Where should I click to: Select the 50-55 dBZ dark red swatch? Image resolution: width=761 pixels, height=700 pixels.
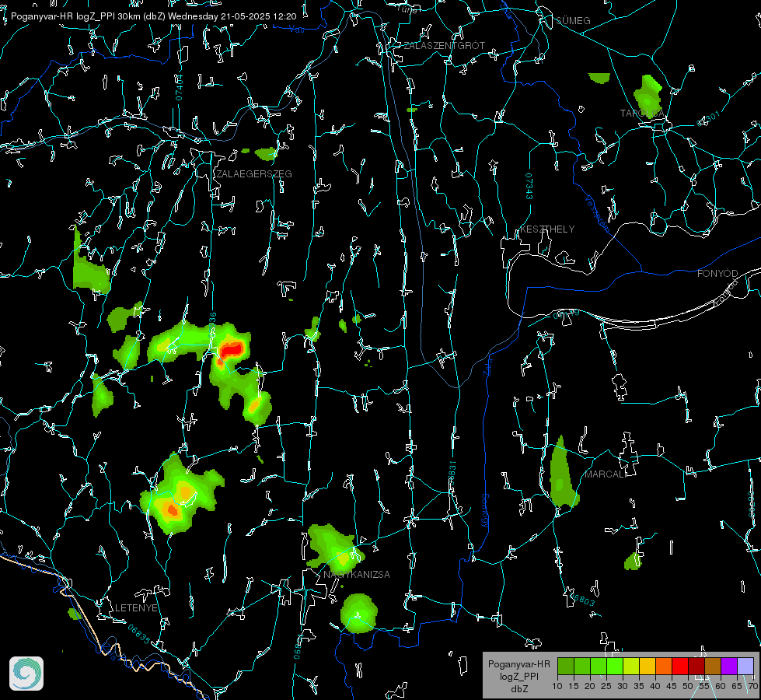(x=696, y=666)
